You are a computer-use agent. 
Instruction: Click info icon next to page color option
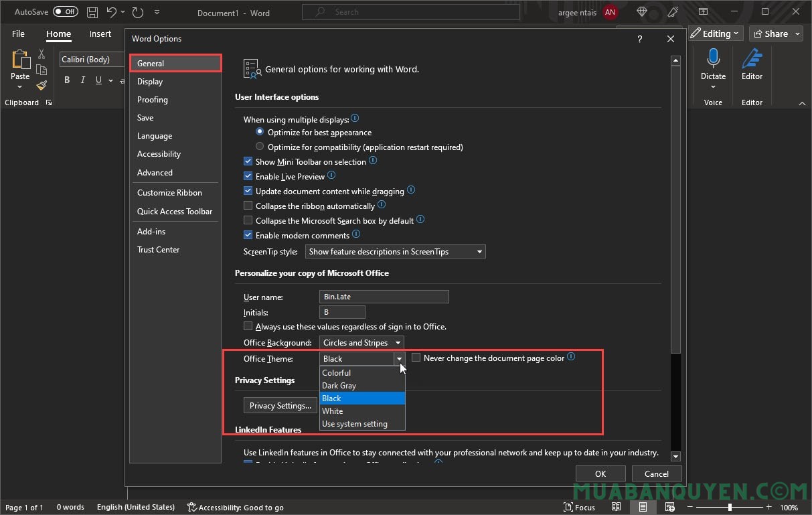click(x=571, y=357)
